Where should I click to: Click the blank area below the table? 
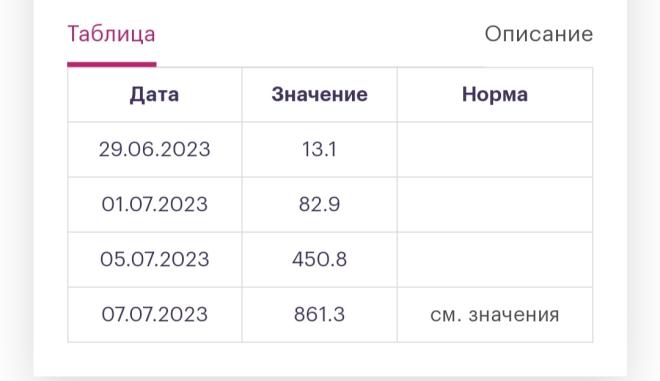point(330,359)
